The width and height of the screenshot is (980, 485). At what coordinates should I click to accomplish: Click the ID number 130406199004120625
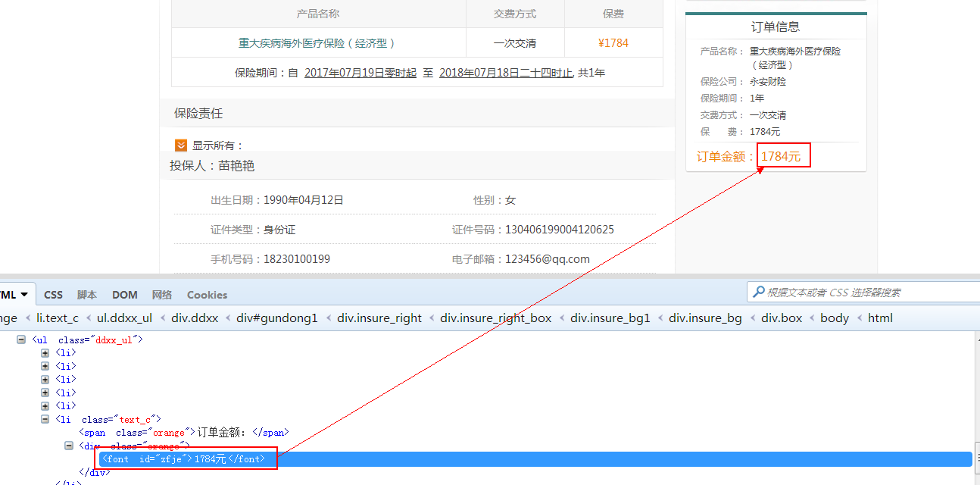560,230
